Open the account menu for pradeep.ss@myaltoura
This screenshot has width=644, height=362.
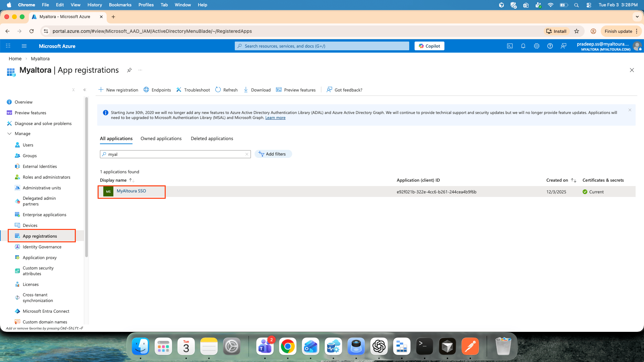609,46
